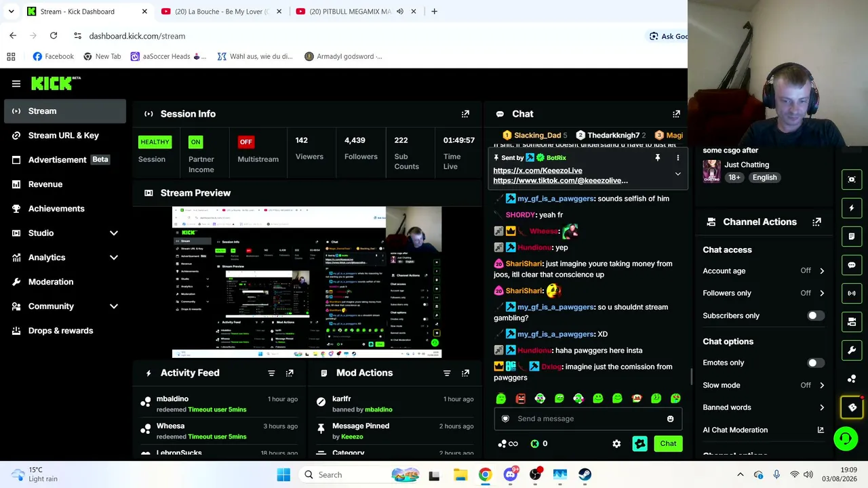Image resolution: width=868 pixels, height=488 pixels.
Task: Open Discord from the Windows taskbar
Action: [x=511, y=474]
